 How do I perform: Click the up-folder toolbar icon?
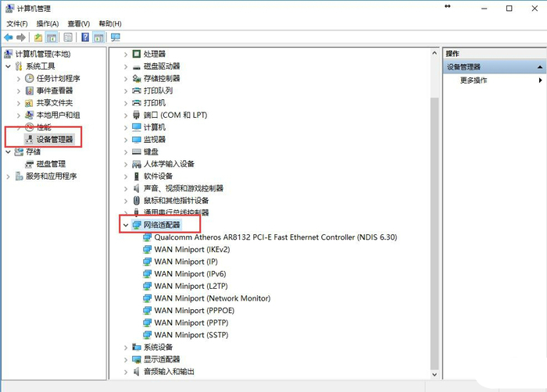[x=38, y=37]
